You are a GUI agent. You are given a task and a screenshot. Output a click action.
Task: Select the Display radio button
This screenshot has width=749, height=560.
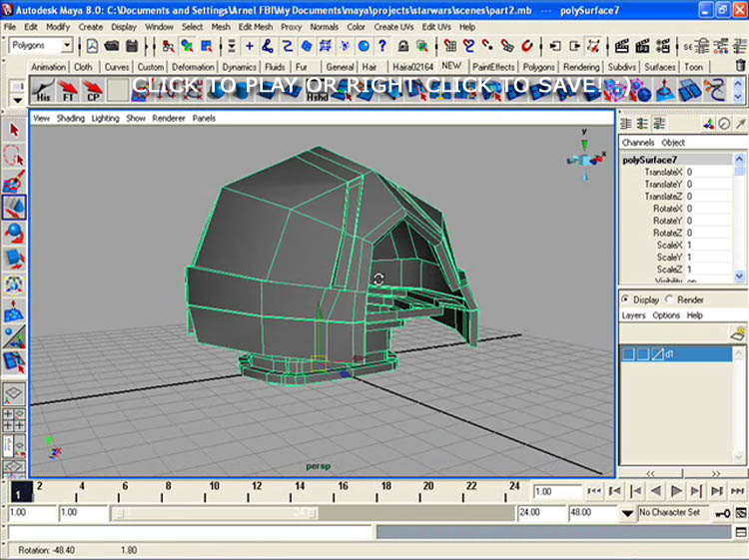[626, 299]
